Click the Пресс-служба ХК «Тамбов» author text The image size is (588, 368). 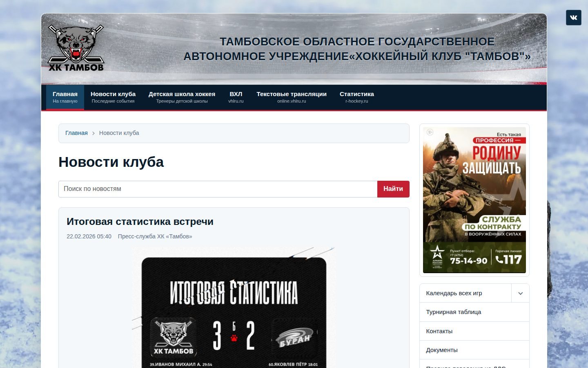click(x=155, y=236)
